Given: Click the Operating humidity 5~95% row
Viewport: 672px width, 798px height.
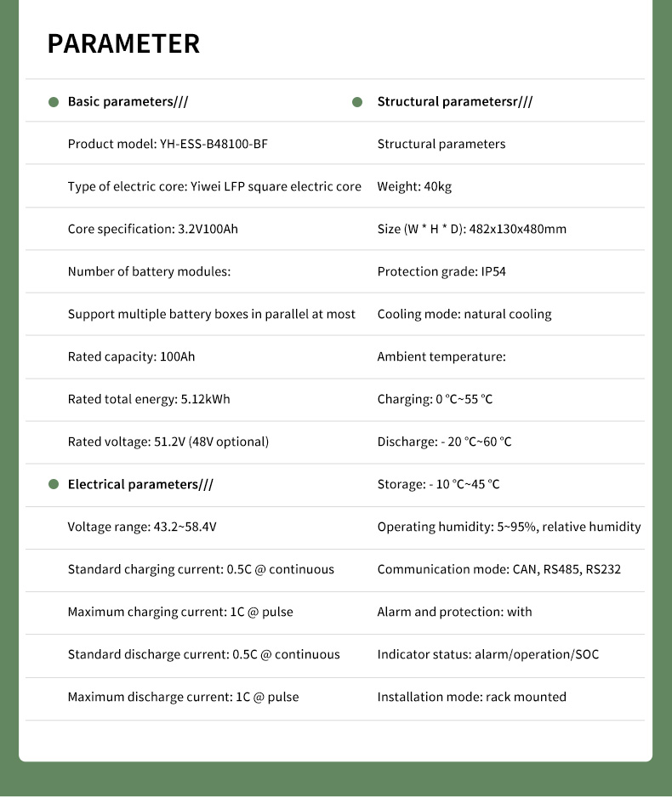Looking at the screenshot, I should 509,527.
